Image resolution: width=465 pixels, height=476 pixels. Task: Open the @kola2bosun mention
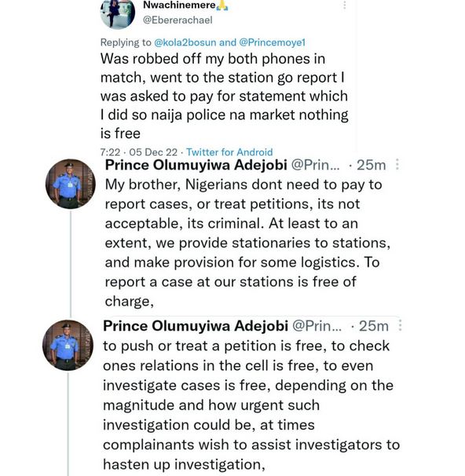click(185, 42)
